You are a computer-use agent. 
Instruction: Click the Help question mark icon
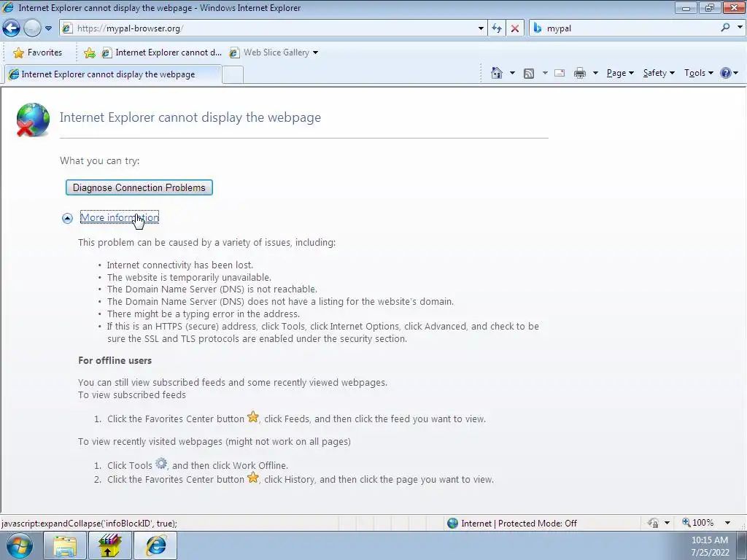[x=726, y=73]
